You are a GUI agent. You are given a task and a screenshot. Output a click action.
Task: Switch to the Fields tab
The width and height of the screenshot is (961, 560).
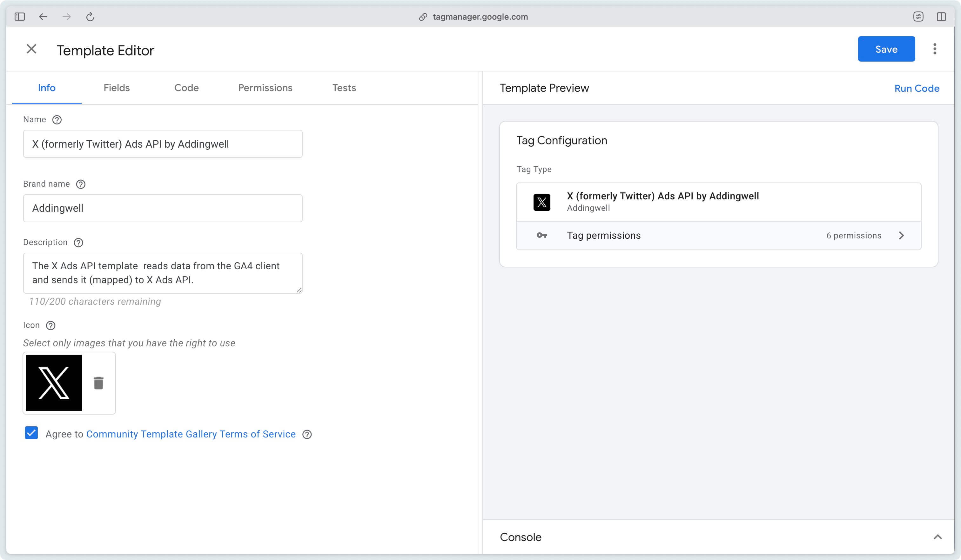tap(117, 88)
